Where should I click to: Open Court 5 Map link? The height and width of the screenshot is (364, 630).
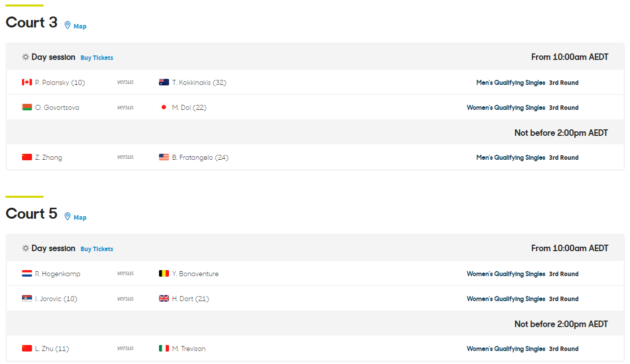tap(80, 218)
